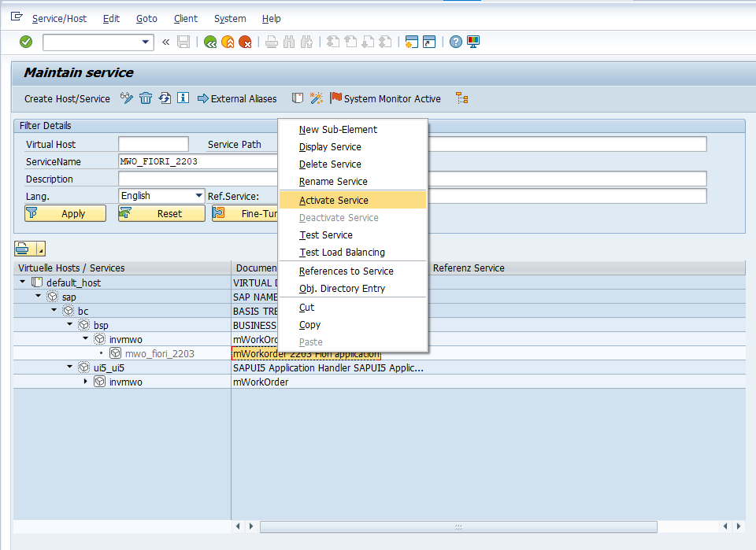This screenshot has height=550, width=756.
Task: Collapse the bsp tree node
Action: (70, 325)
